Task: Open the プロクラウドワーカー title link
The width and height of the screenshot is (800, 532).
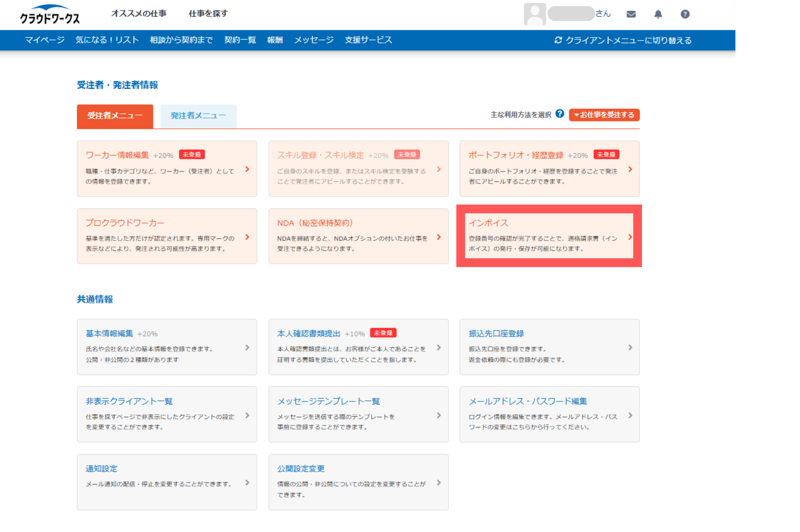Action: pos(125,223)
